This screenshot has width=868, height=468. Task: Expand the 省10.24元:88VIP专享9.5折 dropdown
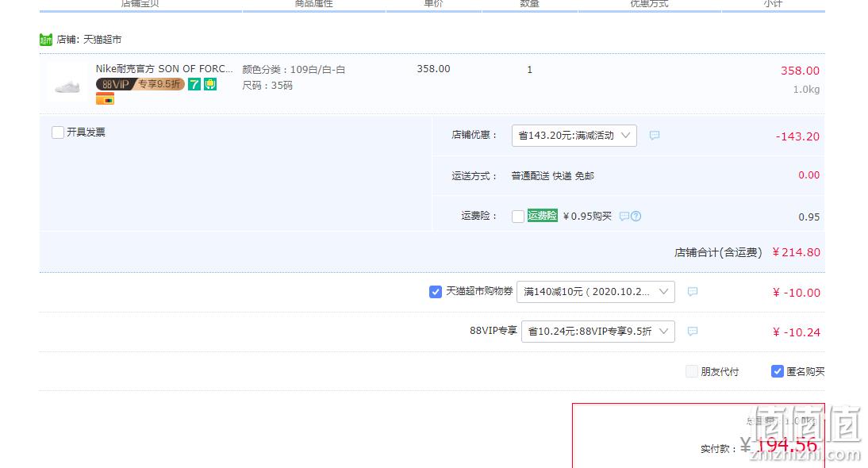pyautogui.click(x=598, y=332)
